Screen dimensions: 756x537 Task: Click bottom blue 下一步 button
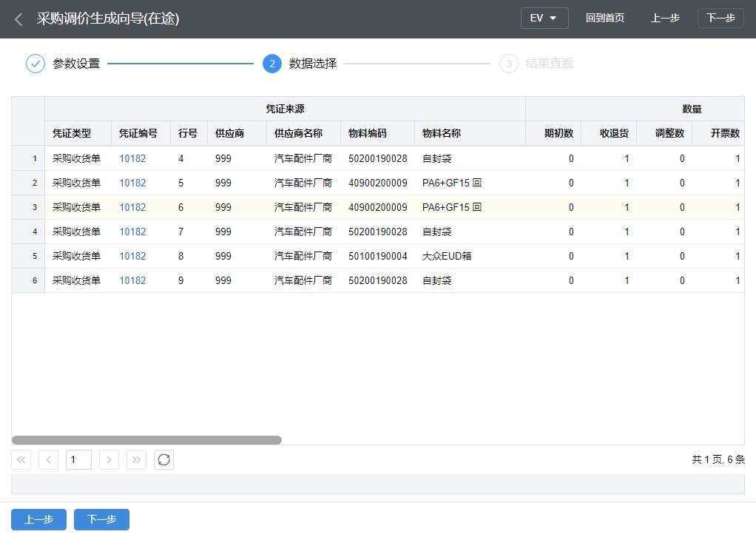coord(101,520)
